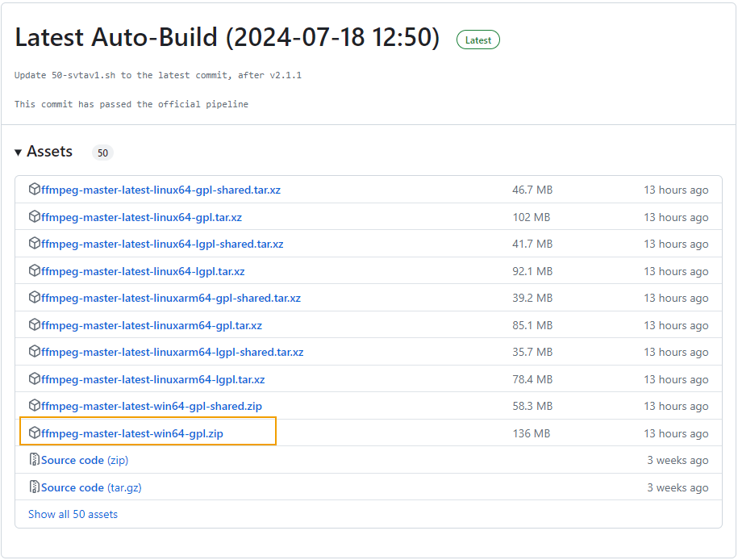Click package icon for linuxarm64-gpl-shared.tar.xz
This screenshot has height=560, width=738.
35,298
